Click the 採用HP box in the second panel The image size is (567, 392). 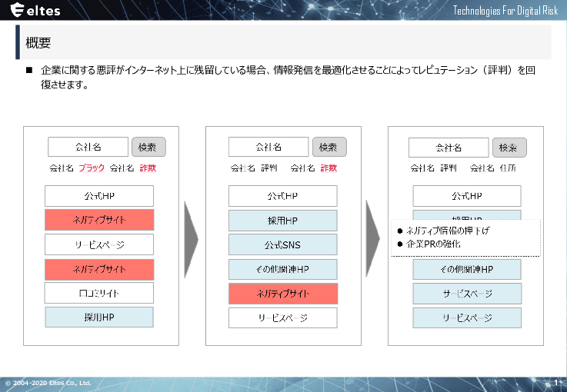point(283,221)
